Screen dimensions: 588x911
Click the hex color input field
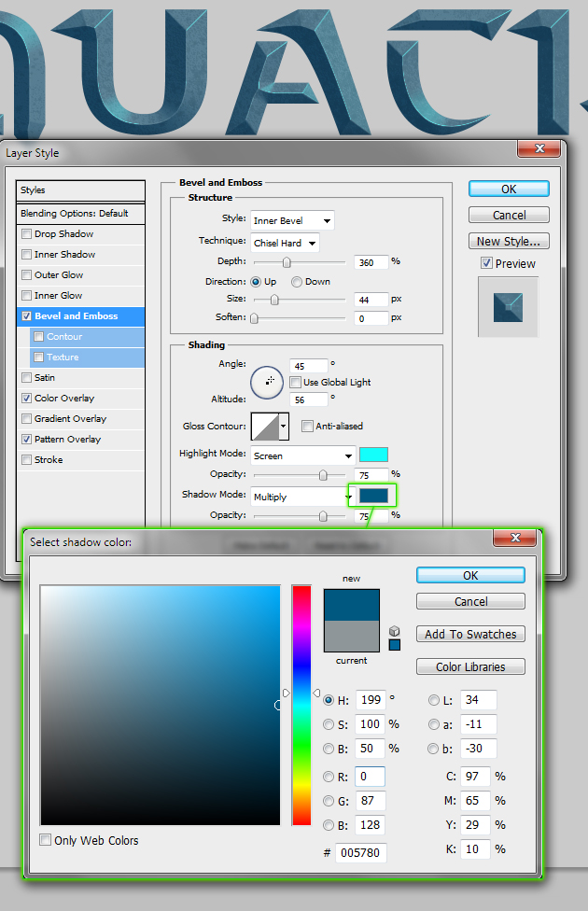point(361,852)
